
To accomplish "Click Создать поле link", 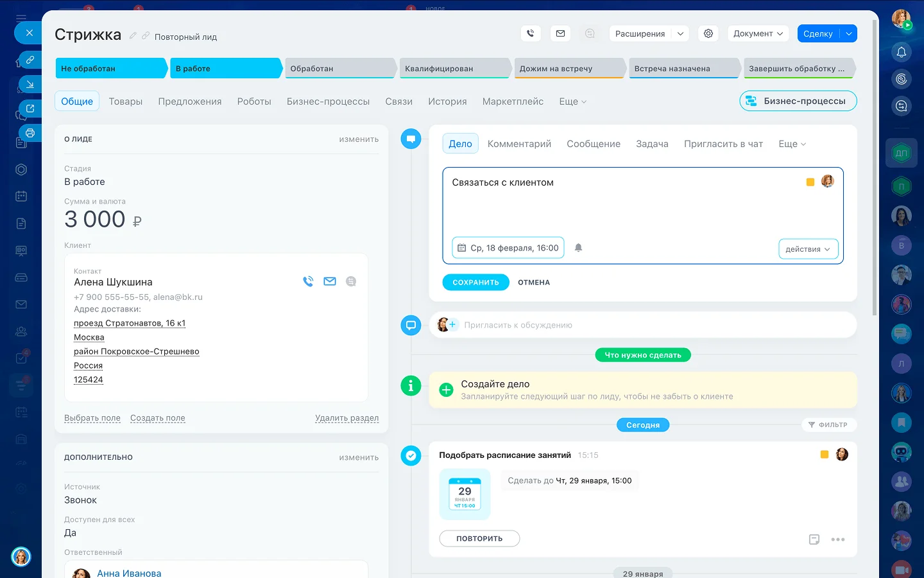I will tap(158, 418).
